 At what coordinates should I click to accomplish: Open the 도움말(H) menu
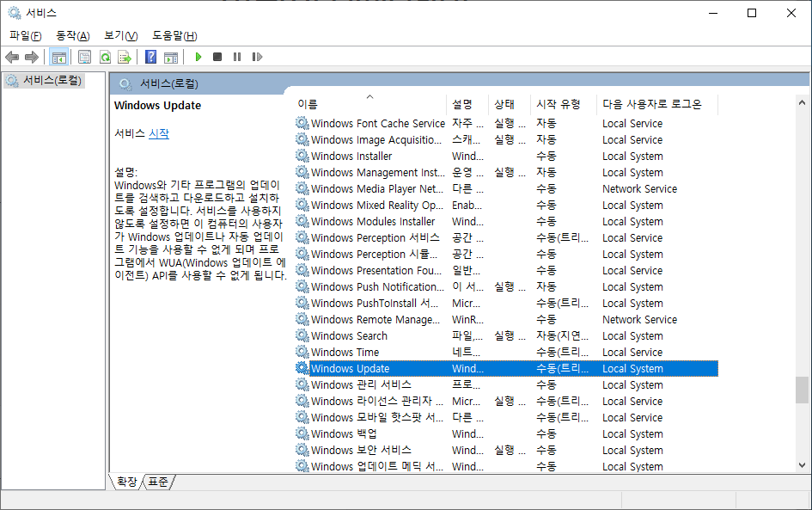point(174,36)
